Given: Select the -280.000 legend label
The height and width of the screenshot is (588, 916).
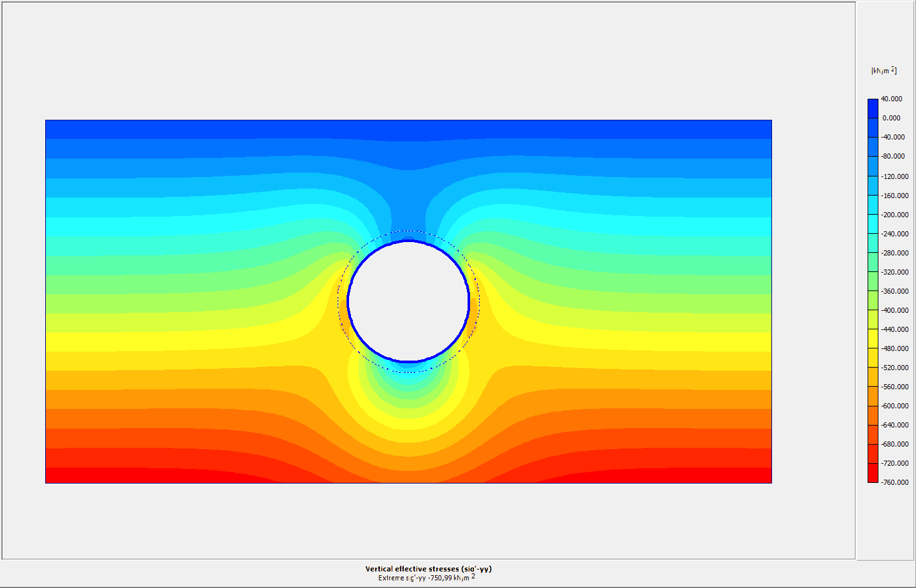Looking at the screenshot, I should point(894,253).
